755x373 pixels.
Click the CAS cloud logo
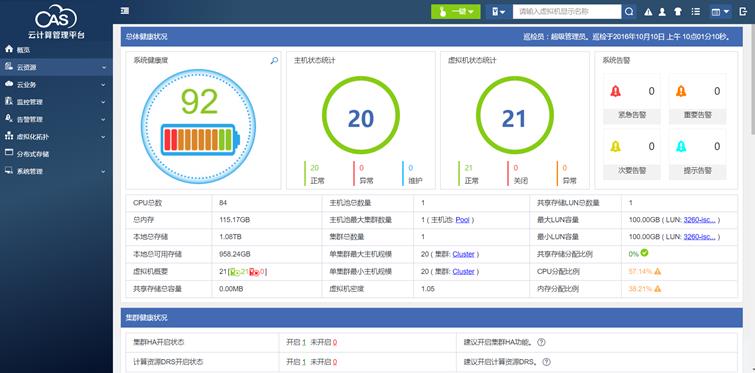56,17
